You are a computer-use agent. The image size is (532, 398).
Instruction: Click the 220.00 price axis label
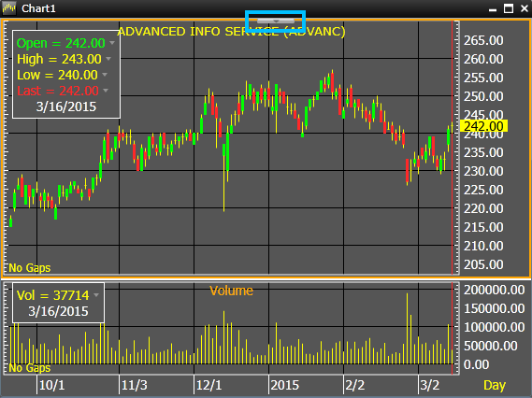point(483,208)
